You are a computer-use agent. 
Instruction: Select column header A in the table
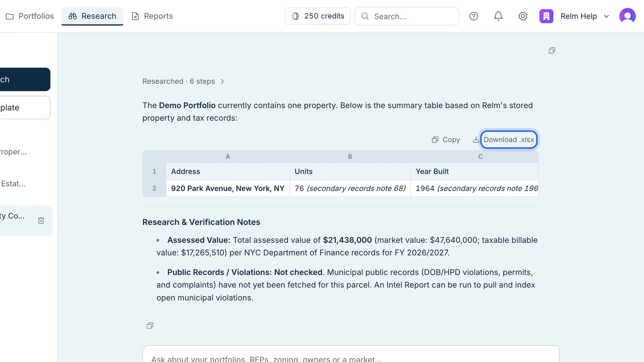[228, 156]
